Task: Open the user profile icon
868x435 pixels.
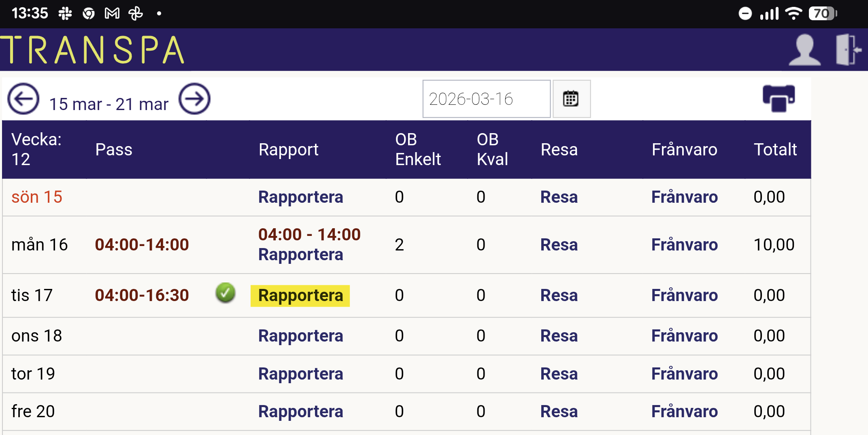Action: 804,50
